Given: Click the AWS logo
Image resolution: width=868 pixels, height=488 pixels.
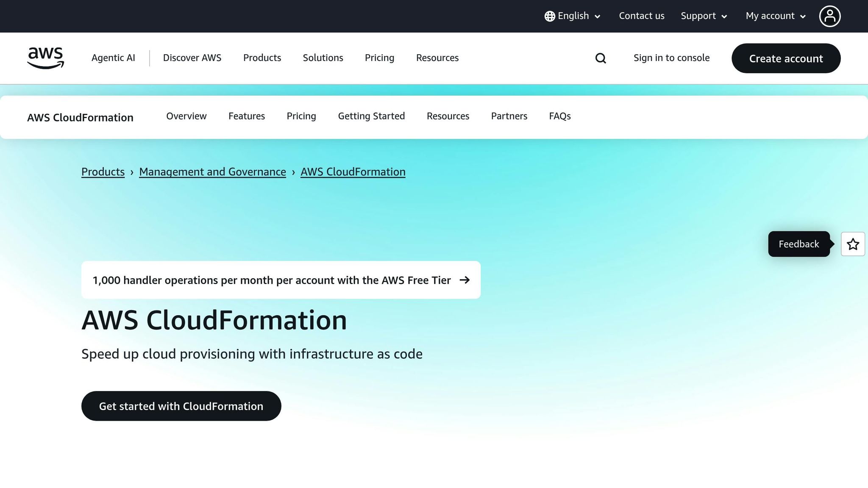Looking at the screenshot, I should [x=45, y=58].
